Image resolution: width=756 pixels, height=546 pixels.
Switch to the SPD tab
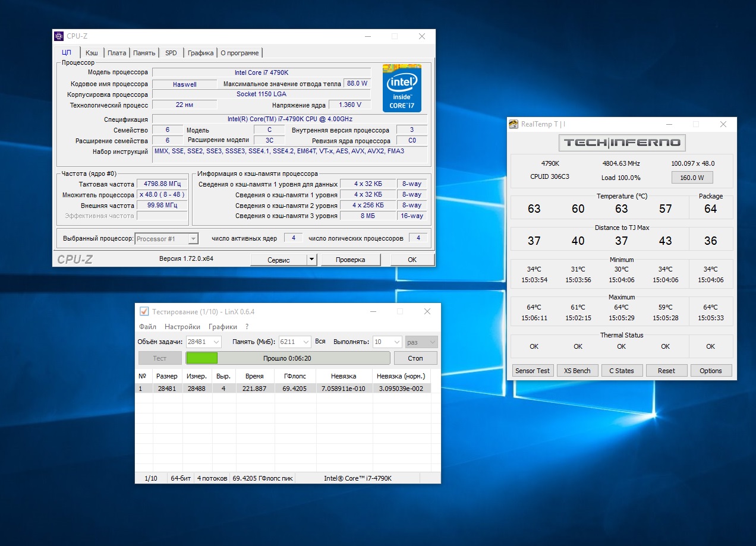click(x=171, y=53)
